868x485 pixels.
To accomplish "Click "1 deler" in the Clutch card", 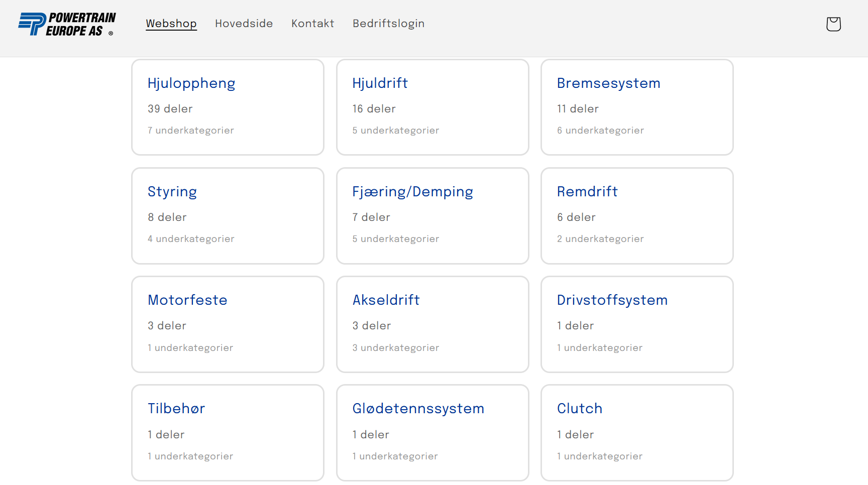I will (576, 435).
